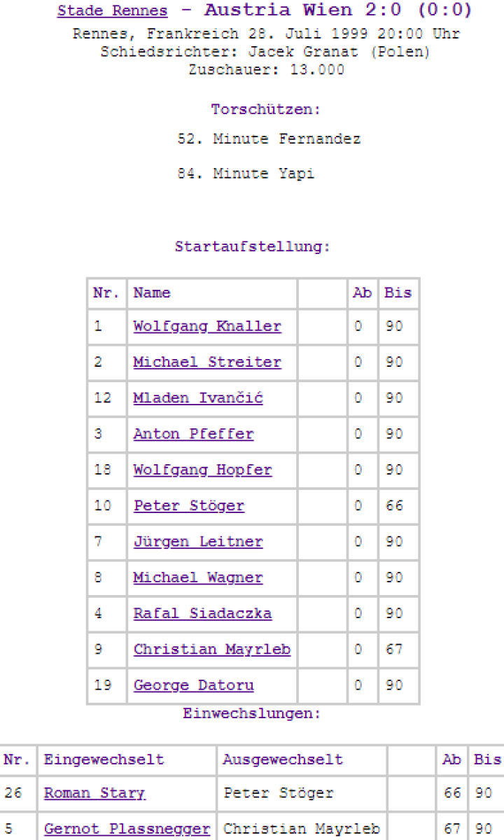Click Rafal Siadaczka link
The width and height of the screenshot is (504, 840).
pos(202,614)
